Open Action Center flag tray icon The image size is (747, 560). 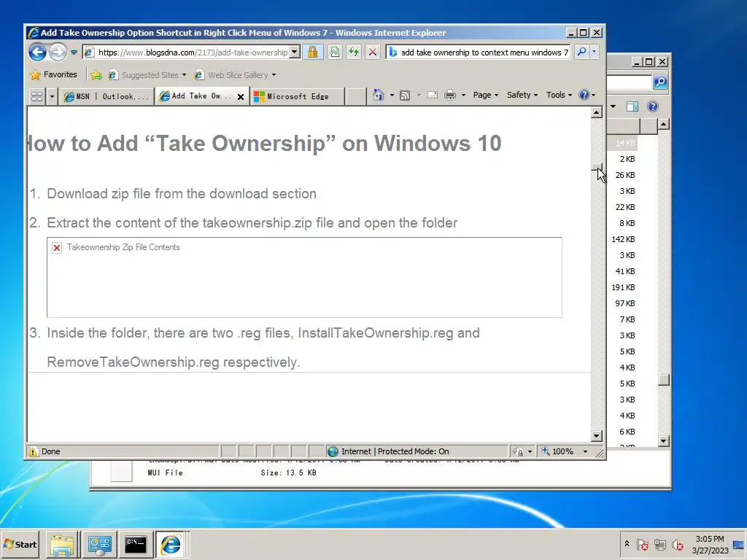point(643,544)
